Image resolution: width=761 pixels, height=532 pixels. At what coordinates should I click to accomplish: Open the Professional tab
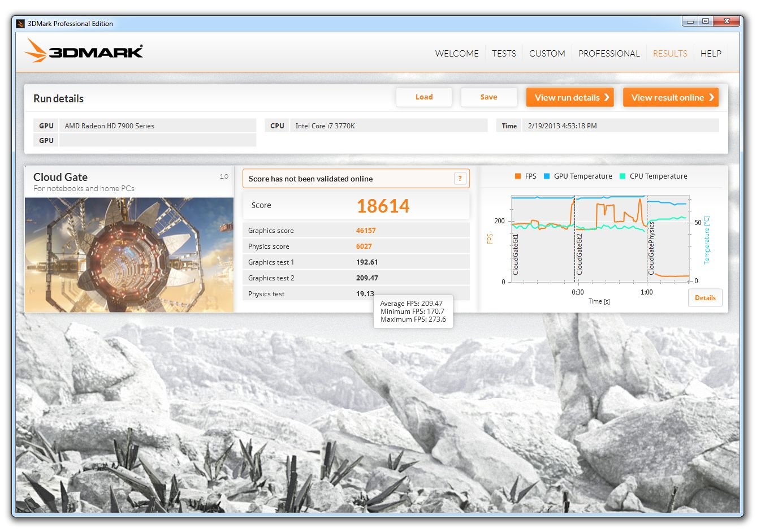click(x=609, y=53)
